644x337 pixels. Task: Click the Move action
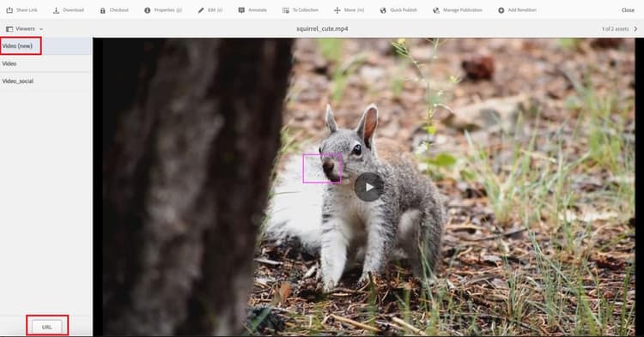pos(349,9)
